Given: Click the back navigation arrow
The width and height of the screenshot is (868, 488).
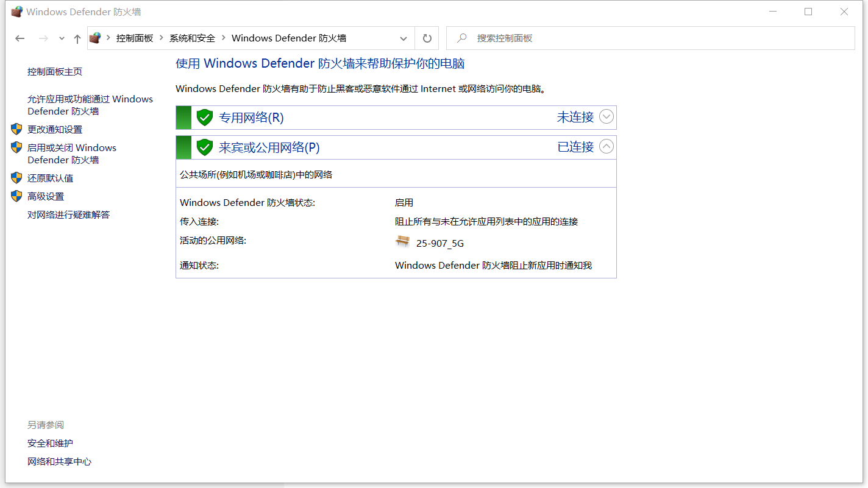Looking at the screenshot, I should [x=20, y=38].
